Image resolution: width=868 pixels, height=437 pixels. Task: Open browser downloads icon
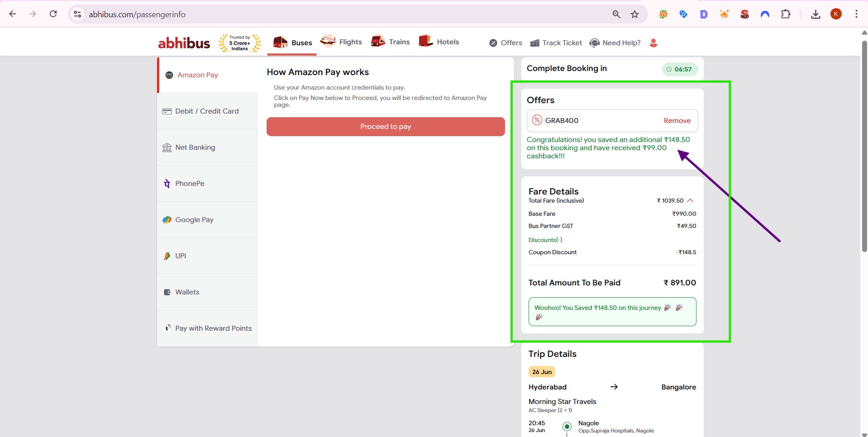pyautogui.click(x=816, y=14)
